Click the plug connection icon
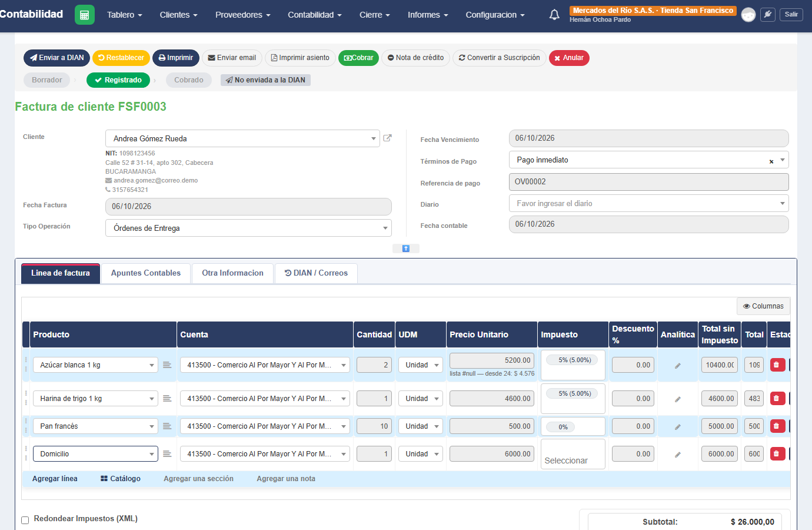The image size is (812, 530). [x=768, y=15]
